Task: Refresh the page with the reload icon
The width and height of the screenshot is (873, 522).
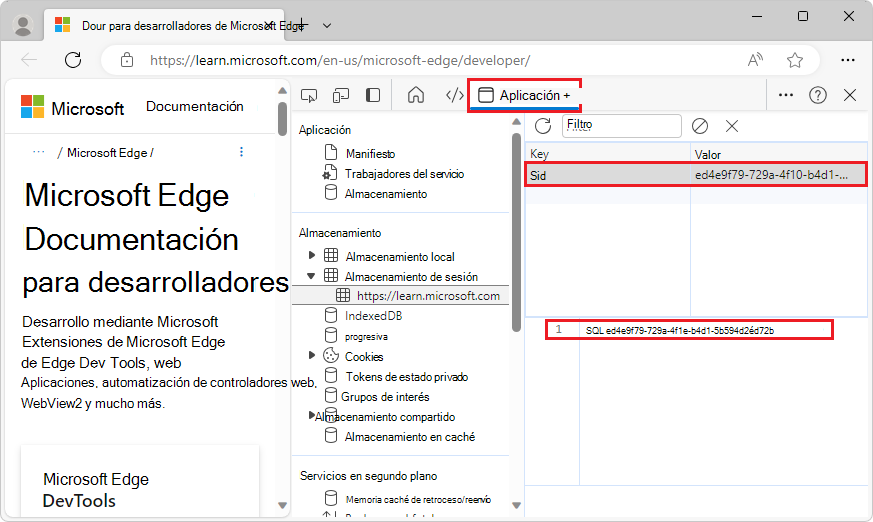Action: (x=73, y=60)
